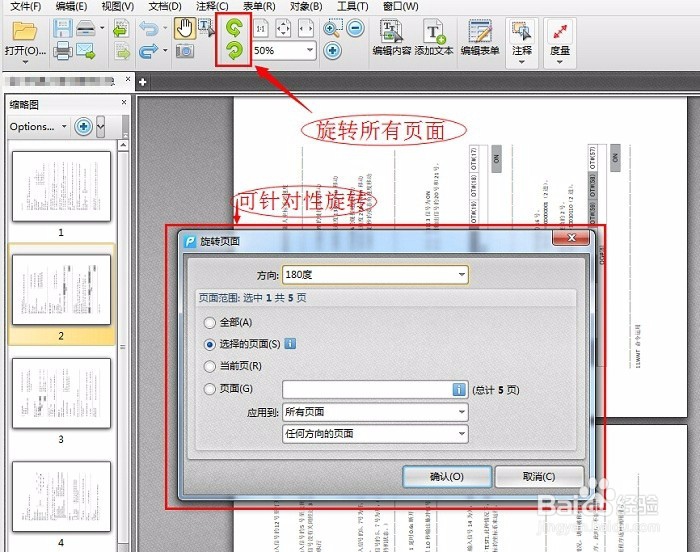Open a new document tab with plus
This screenshot has height=552, width=700.
coord(142,82)
